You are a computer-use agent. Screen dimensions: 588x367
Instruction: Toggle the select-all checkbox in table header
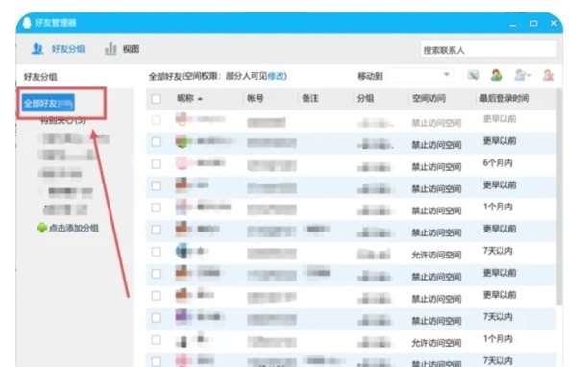pyautogui.click(x=156, y=99)
